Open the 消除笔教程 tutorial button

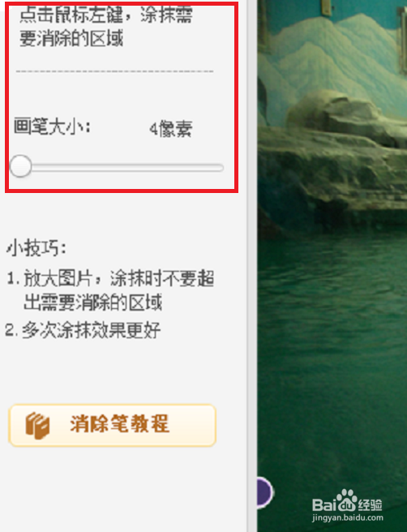coord(112,425)
